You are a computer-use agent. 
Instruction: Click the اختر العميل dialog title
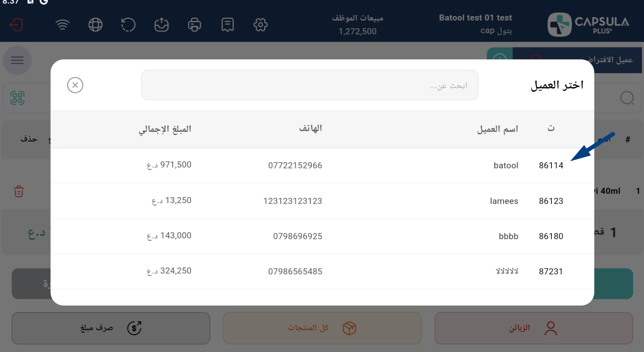point(557,85)
